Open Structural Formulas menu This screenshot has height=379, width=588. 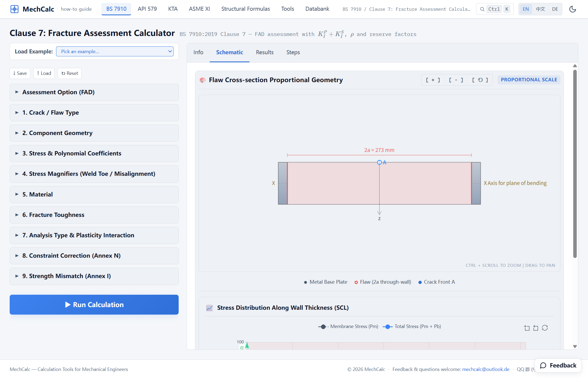(x=245, y=9)
